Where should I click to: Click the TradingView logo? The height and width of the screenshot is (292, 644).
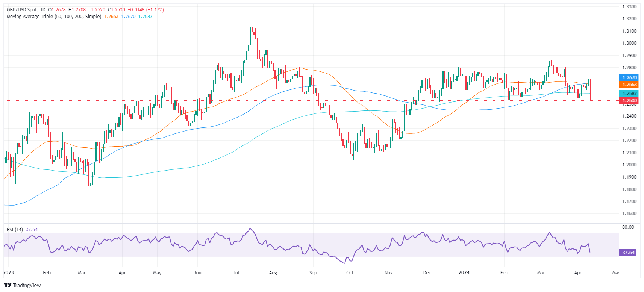tap(22, 285)
